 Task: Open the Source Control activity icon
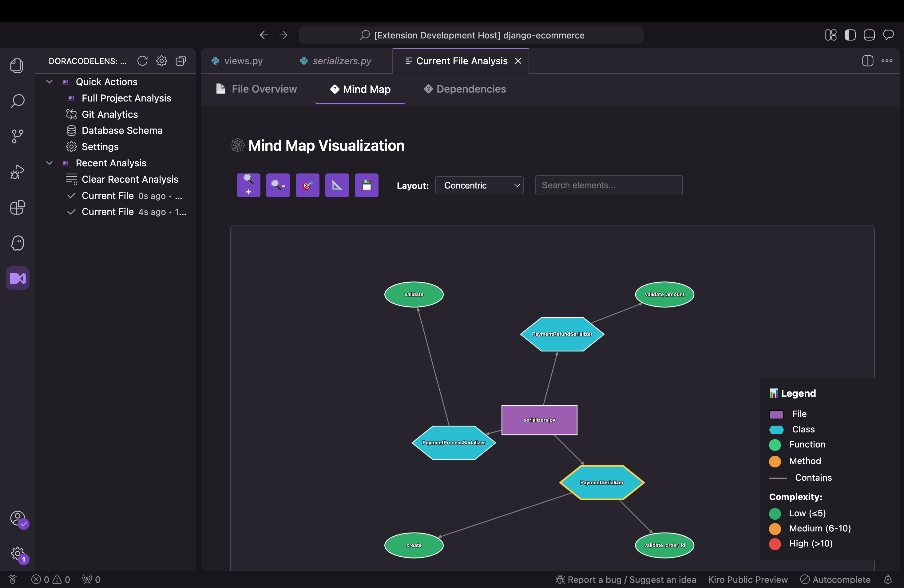click(18, 136)
